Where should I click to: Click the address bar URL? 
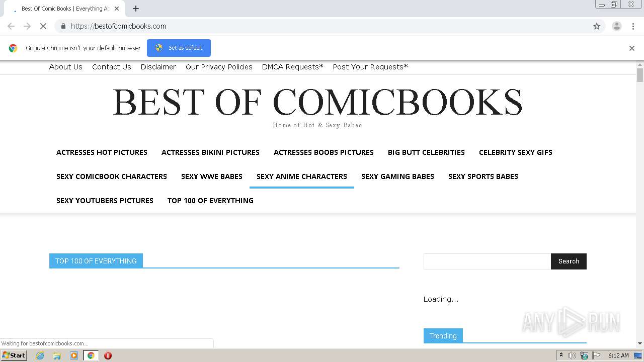tap(118, 26)
